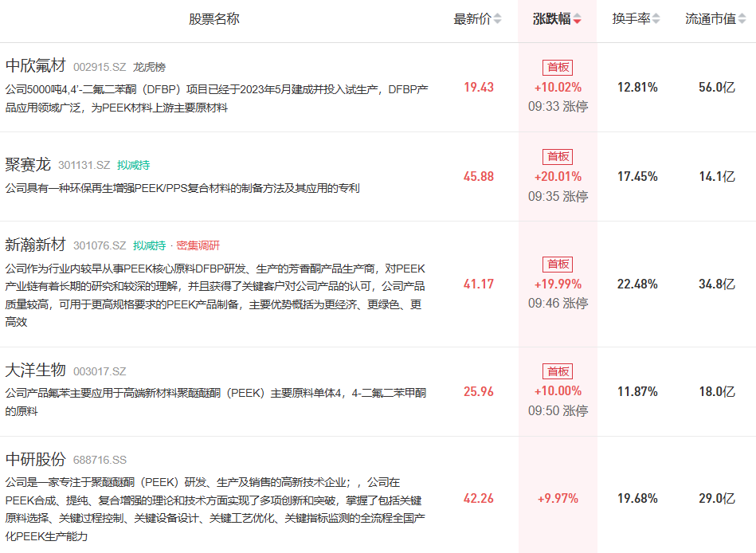Click 首板 badge in 大洋生物 row
The width and height of the screenshot is (756, 553).
pos(558,371)
